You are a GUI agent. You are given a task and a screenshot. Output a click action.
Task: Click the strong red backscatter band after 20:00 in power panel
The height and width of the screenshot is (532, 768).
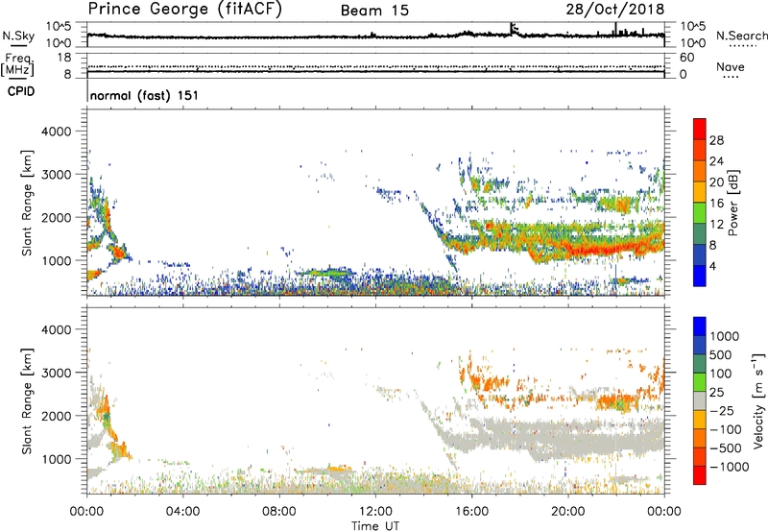(608, 249)
